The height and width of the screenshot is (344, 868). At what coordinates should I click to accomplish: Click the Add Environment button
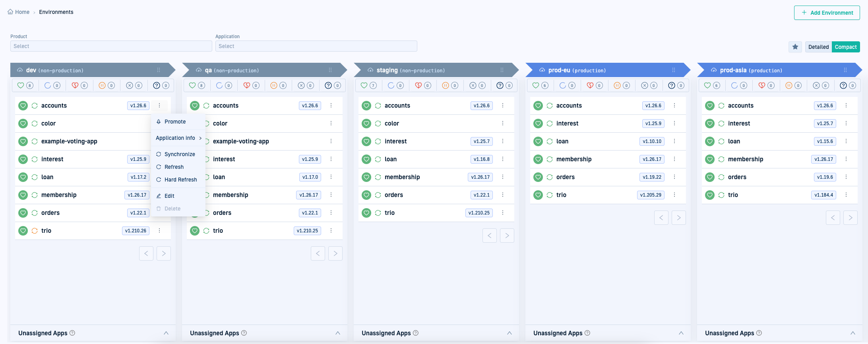pos(827,13)
